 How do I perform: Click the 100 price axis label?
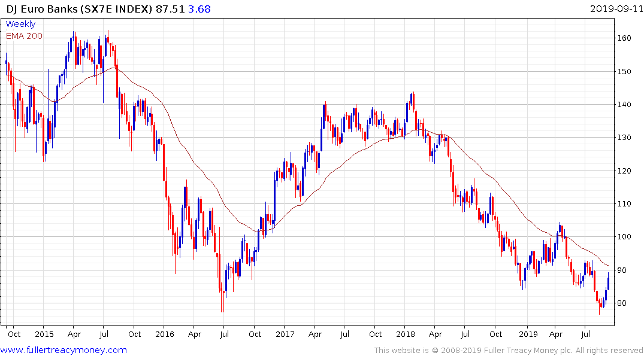point(624,237)
